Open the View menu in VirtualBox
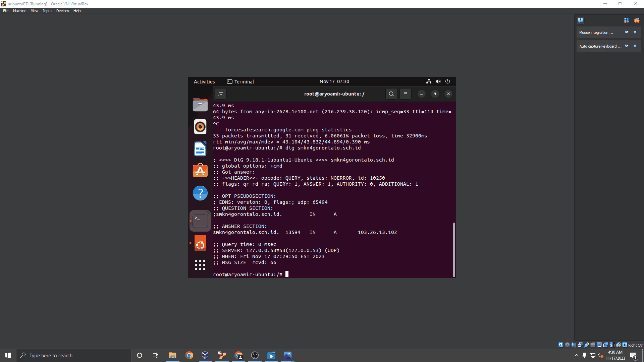 pyautogui.click(x=35, y=11)
